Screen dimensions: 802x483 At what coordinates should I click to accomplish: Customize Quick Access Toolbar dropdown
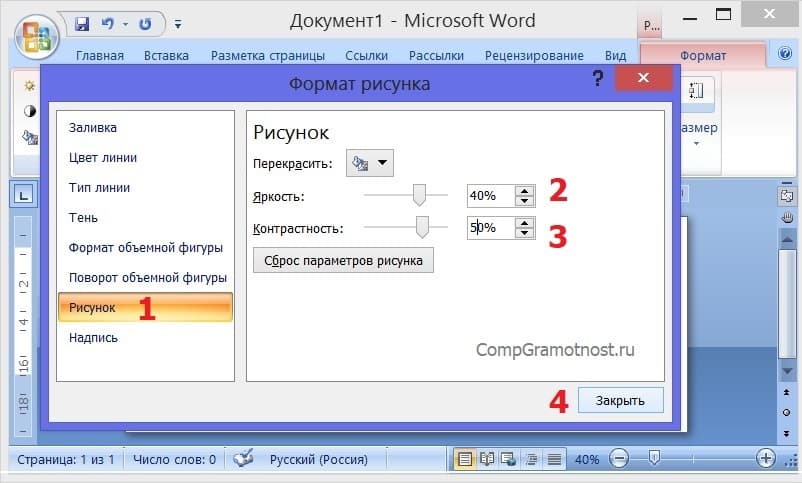[x=177, y=24]
